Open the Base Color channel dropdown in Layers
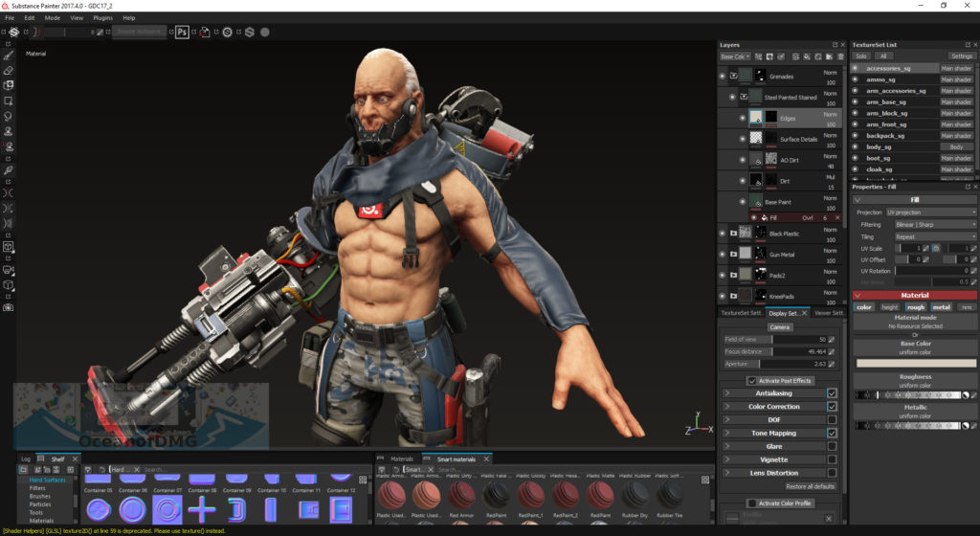 point(735,56)
